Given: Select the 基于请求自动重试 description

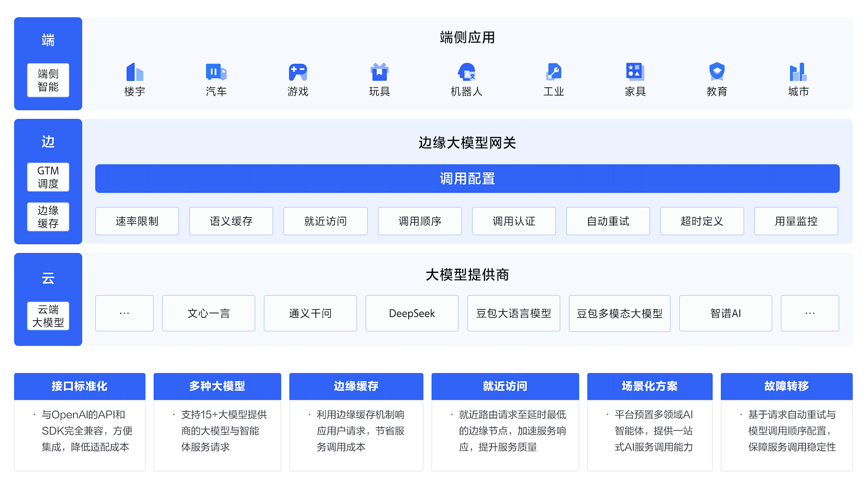Looking at the screenshot, I should coord(792,431).
